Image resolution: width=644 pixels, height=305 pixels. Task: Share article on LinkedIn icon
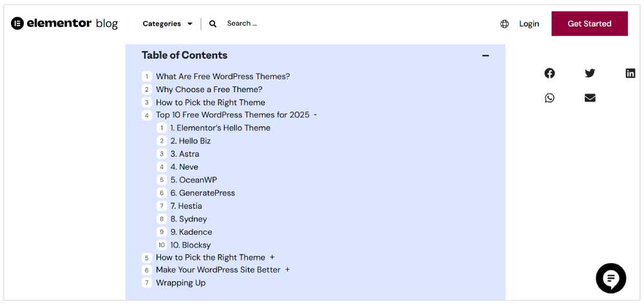tap(630, 73)
